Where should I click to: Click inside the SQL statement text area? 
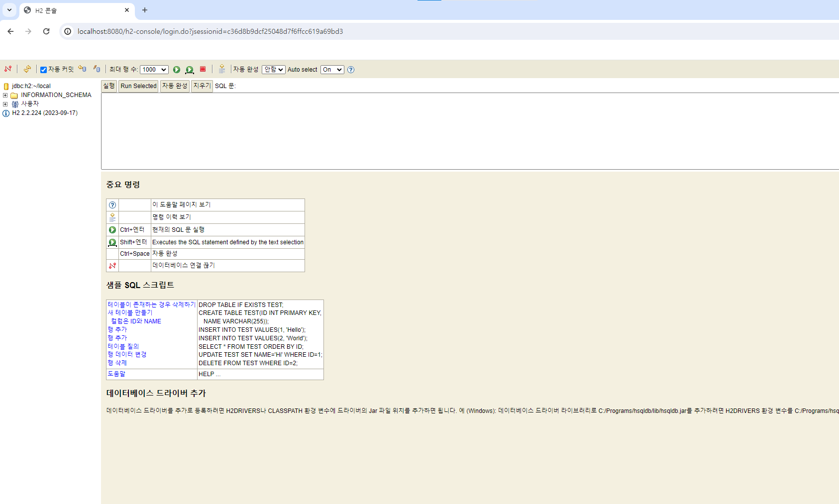[470, 131]
